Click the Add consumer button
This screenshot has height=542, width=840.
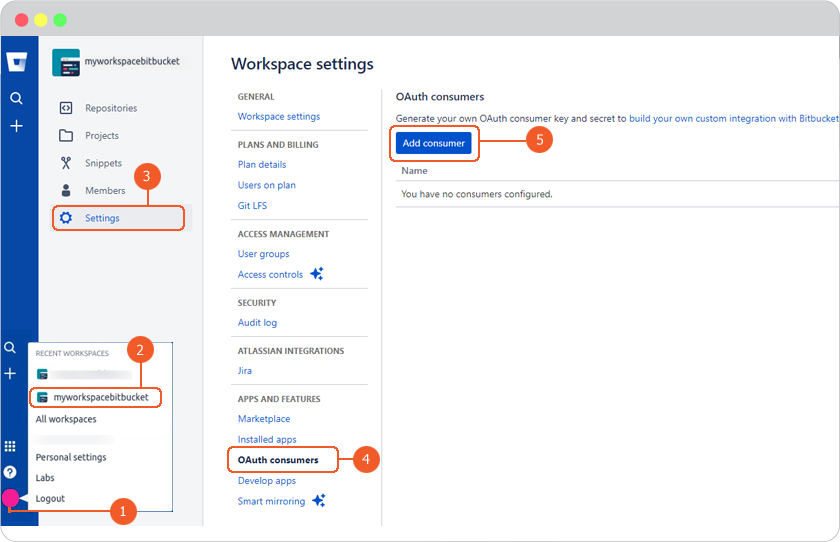433,143
